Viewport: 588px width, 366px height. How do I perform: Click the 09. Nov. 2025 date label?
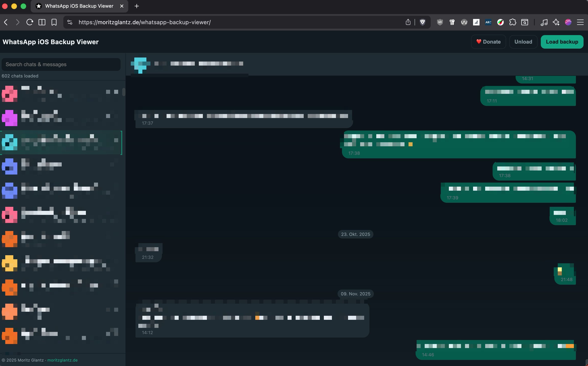(x=356, y=294)
